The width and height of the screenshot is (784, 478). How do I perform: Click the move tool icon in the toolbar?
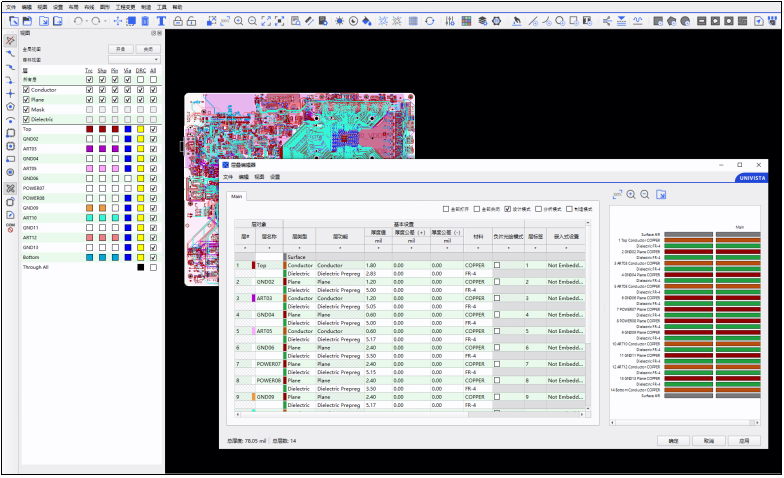coord(118,20)
